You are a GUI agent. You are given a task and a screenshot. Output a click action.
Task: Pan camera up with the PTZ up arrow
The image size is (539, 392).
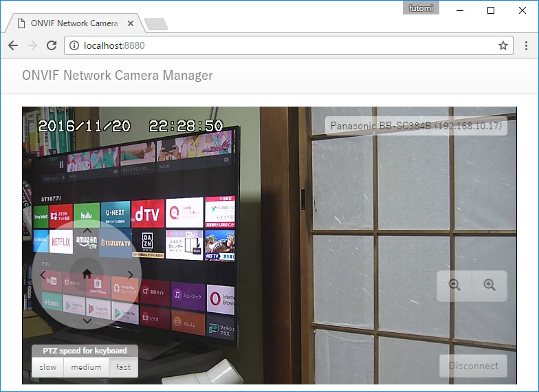(x=87, y=231)
